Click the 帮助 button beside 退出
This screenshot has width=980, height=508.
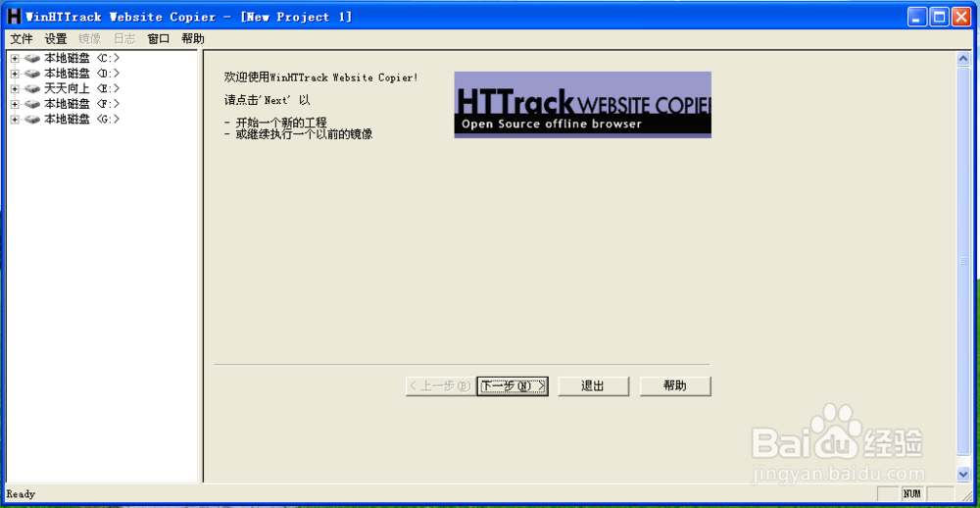point(675,386)
